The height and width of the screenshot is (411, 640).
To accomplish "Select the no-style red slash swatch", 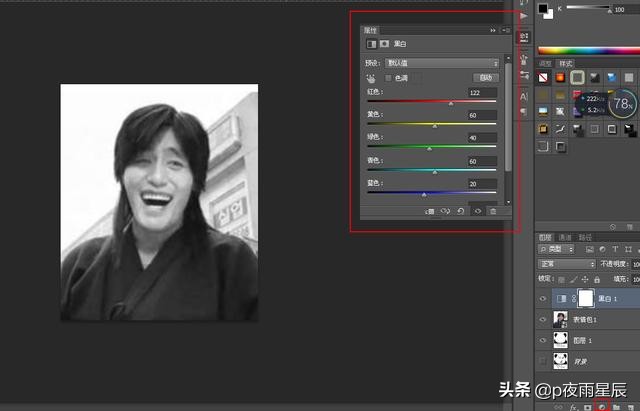I will (543, 77).
